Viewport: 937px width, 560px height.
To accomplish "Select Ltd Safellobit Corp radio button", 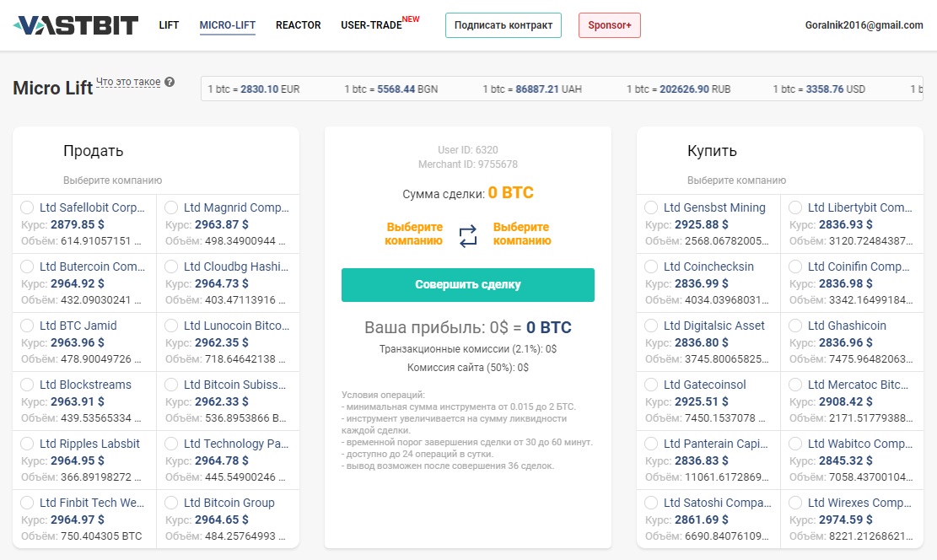I will click(x=27, y=207).
